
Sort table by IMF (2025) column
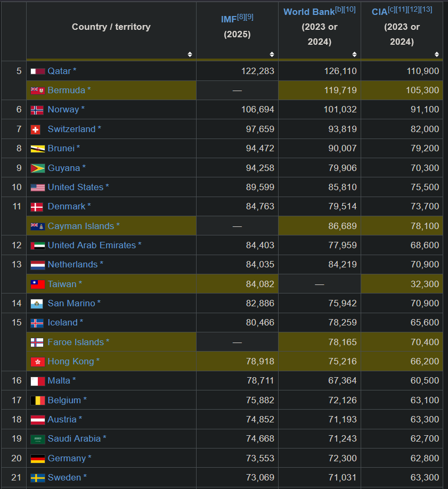272,54
